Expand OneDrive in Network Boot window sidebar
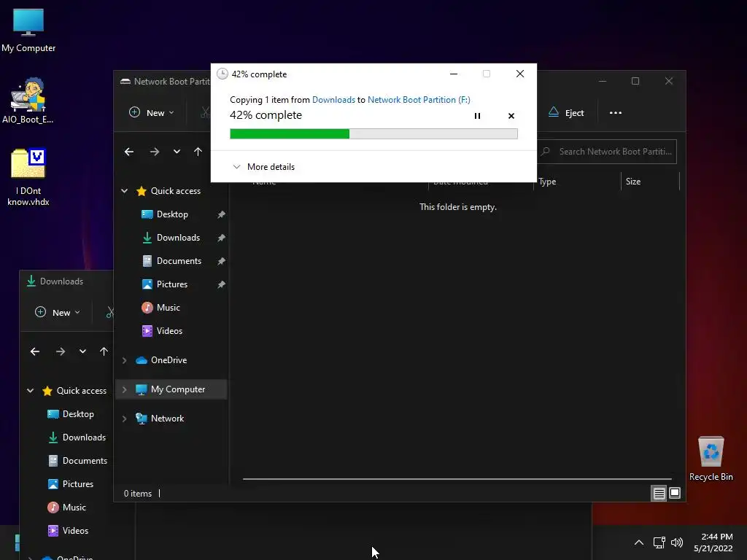The image size is (747, 560). point(124,360)
